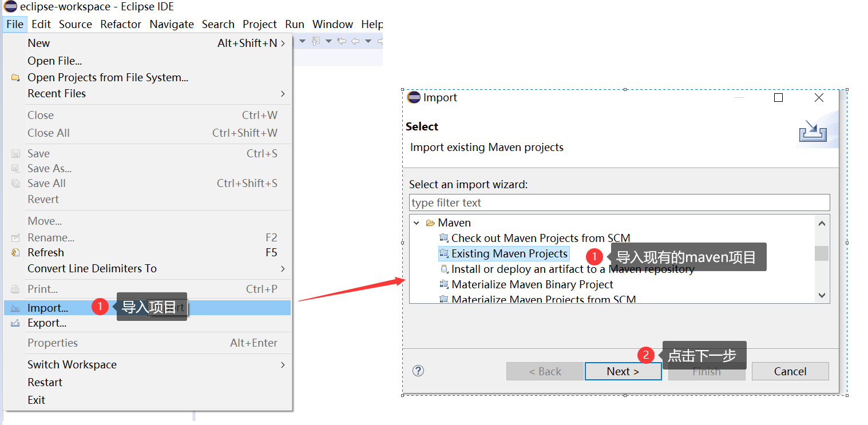Open the dropdown arrow left of Previous Annotation icon

point(303,41)
